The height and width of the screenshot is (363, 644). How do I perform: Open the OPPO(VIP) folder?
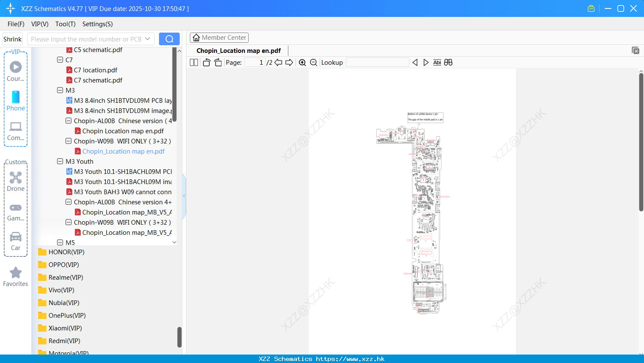tap(63, 264)
